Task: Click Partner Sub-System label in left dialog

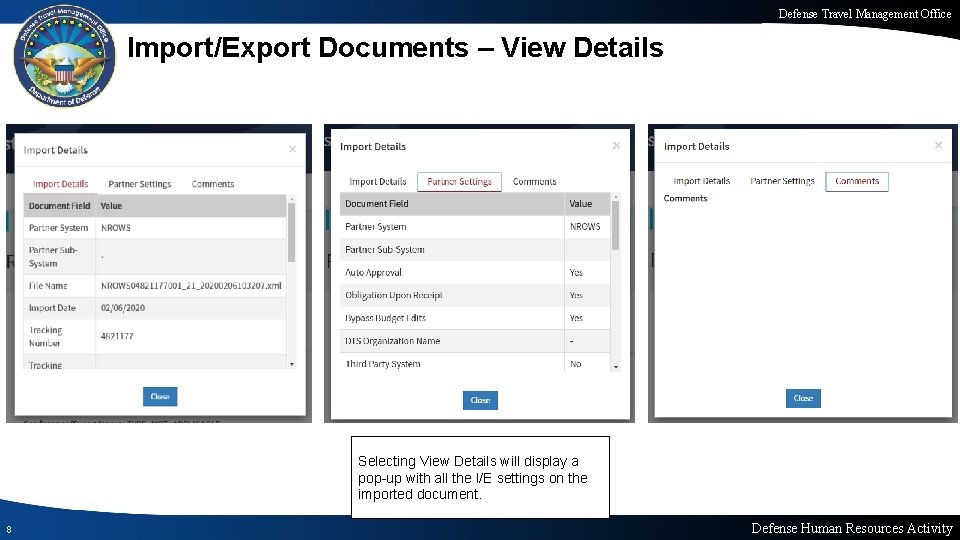Action: (53, 257)
